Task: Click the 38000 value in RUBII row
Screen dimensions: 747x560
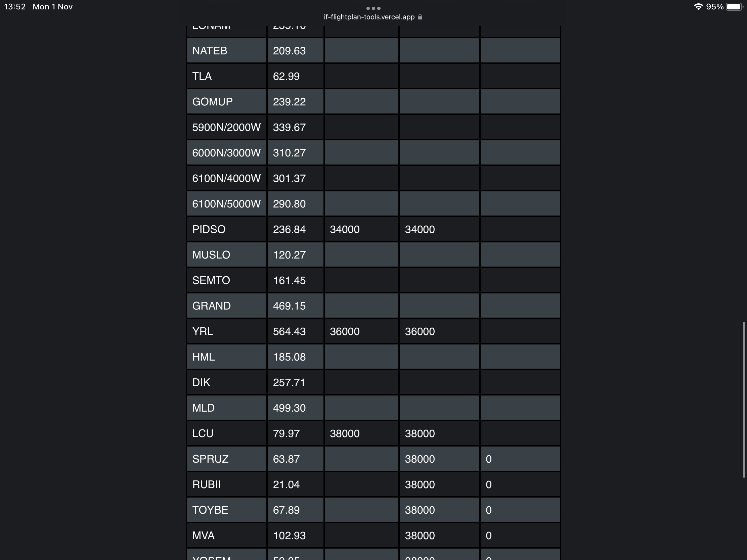Action: pyautogui.click(x=420, y=484)
